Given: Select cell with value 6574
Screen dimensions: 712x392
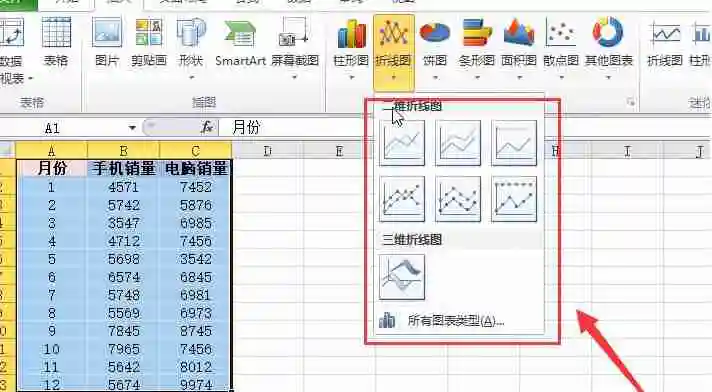Looking at the screenshot, I should point(124,277).
